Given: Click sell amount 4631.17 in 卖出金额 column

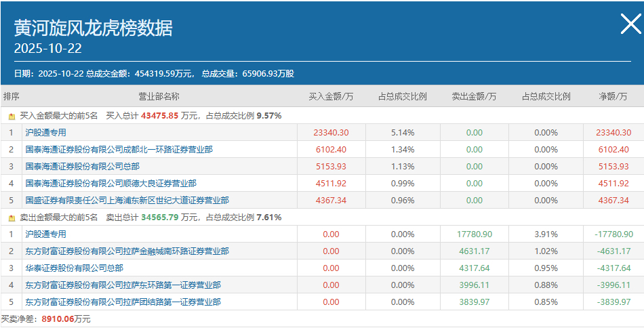Looking at the screenshot, I should click(x=475, y=251).
